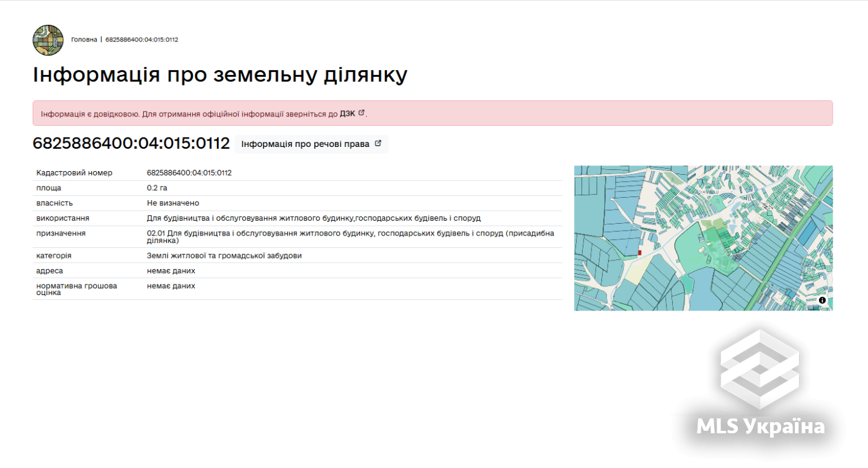Select the Кадастровий номер row label

(74, 173)
